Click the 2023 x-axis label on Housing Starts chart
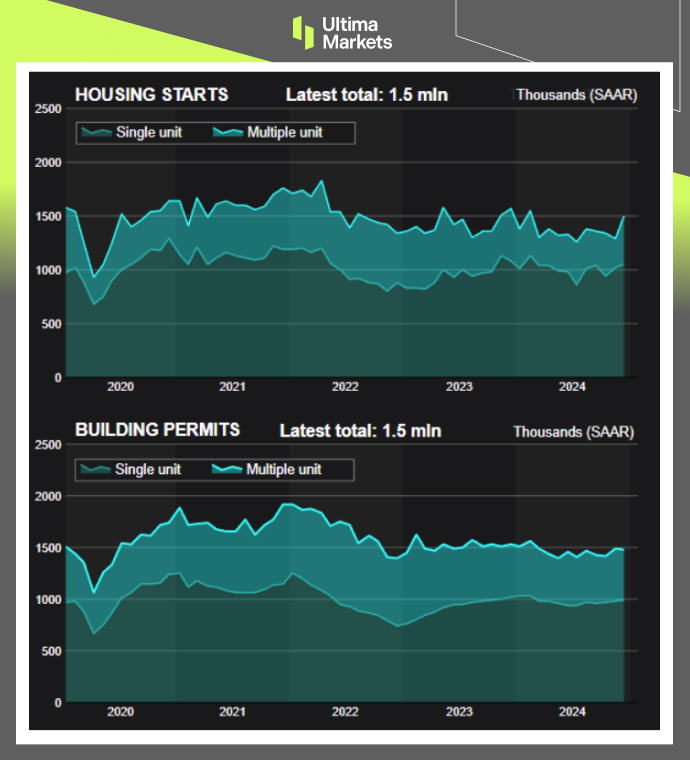The height and width of the screenshot is (760, 690). 458,386
